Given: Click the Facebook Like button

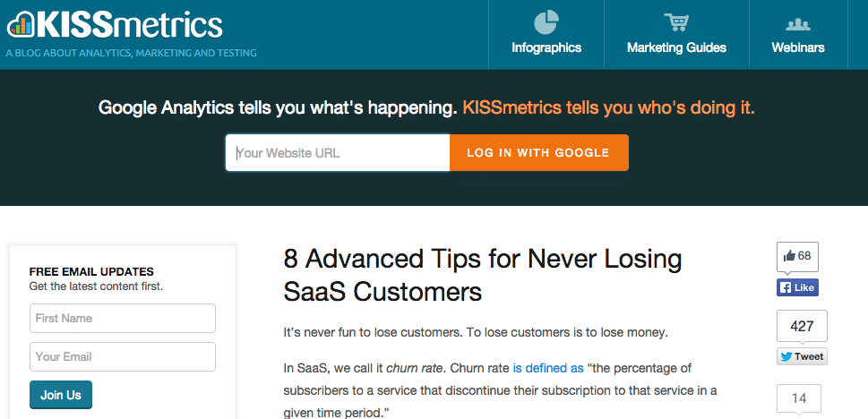Looking at the screenshot, I should coord(797,287).
